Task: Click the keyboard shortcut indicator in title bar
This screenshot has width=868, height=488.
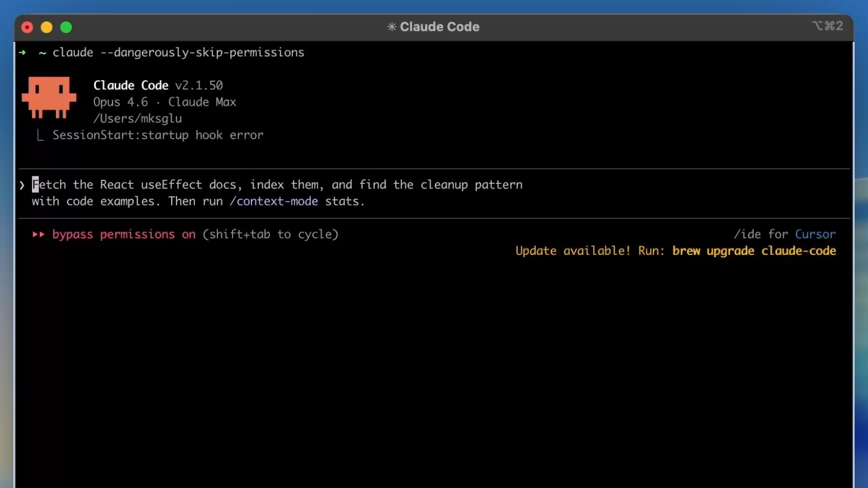Action: [x=827, y=26]
